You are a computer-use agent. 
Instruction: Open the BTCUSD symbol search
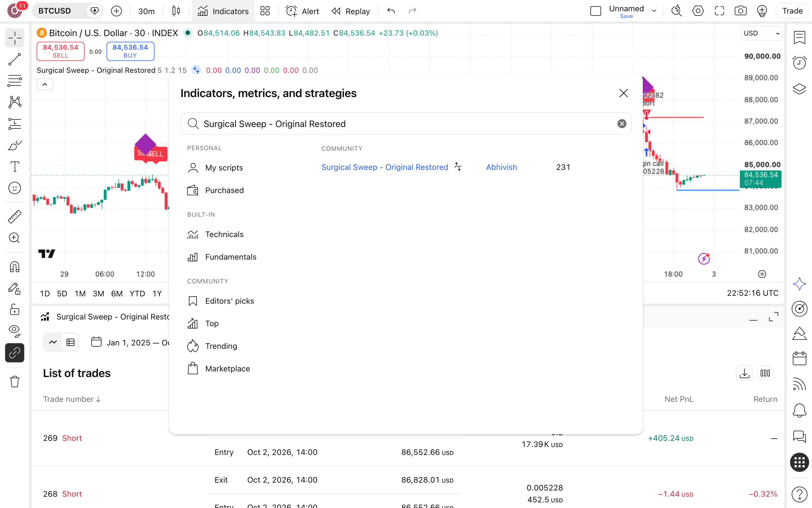click(x=55, y=11)
